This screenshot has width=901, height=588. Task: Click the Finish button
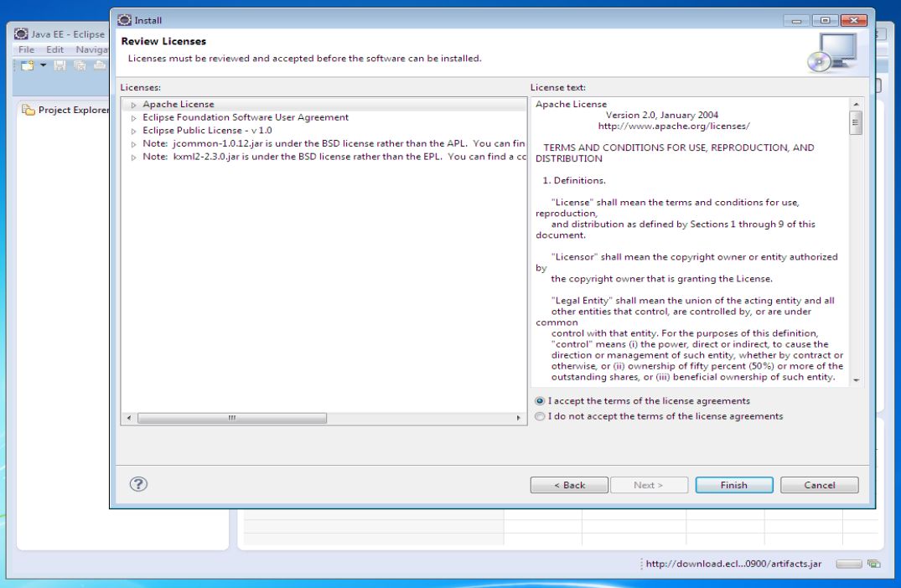tap(733, 485)
